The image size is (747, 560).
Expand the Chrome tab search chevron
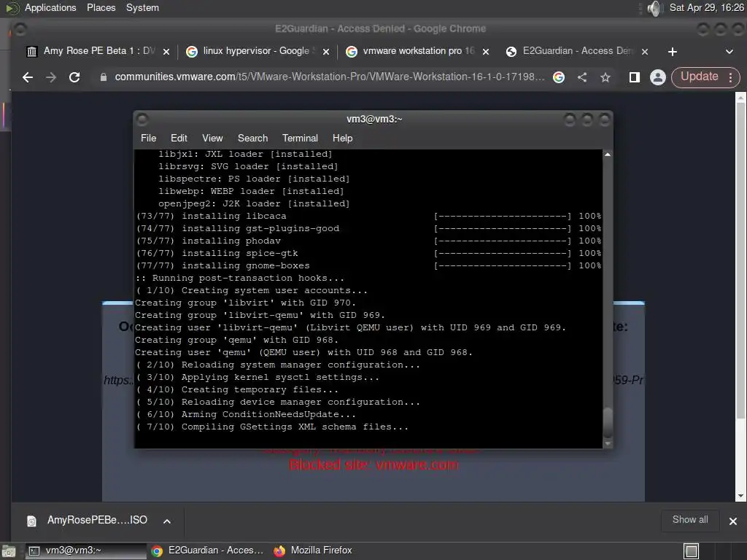(x=729, y=52)
